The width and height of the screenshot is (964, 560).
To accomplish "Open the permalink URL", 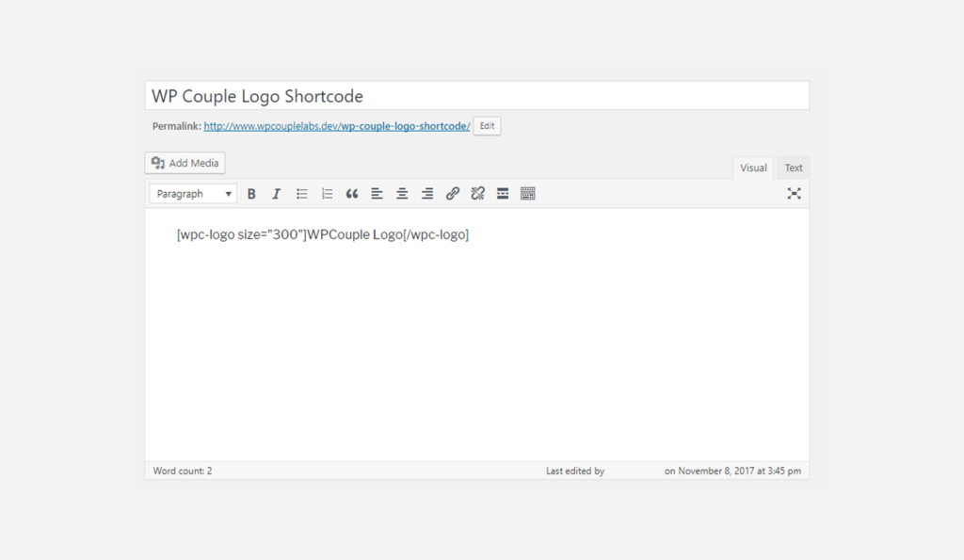I will 337,125.
